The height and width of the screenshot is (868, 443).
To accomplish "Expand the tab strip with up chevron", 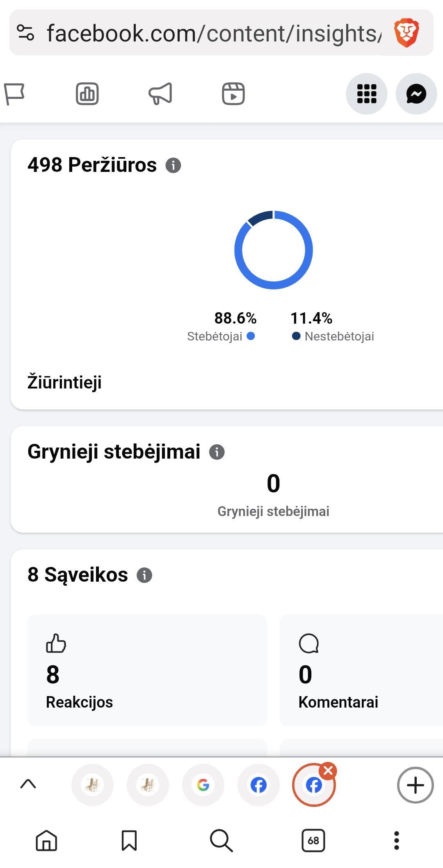I will pos(28,784).
